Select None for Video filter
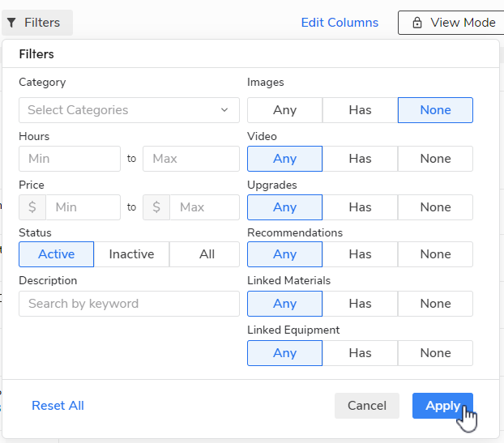 (x=435, y=159)
